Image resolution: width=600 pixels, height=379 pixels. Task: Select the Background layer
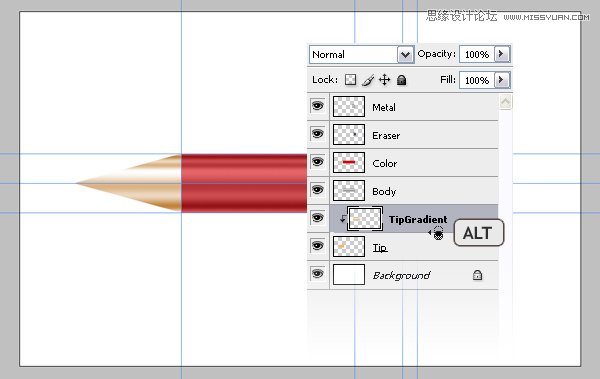click(403, 275)
